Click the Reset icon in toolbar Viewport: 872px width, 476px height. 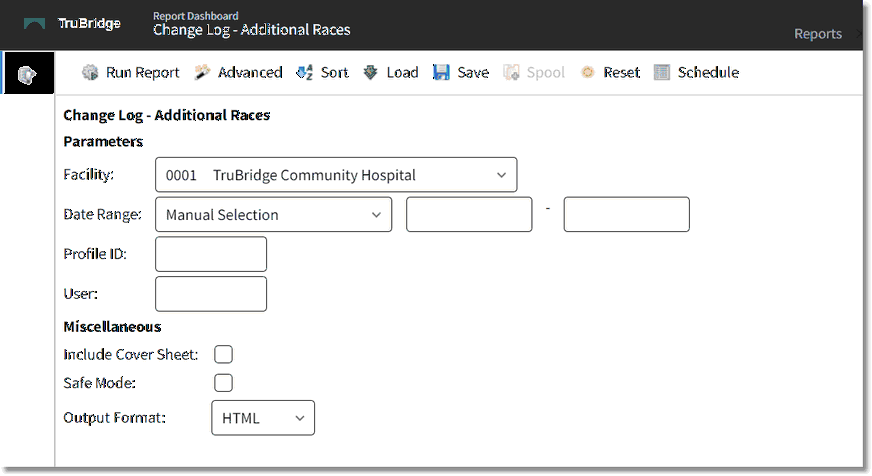[x=588, y=73]
